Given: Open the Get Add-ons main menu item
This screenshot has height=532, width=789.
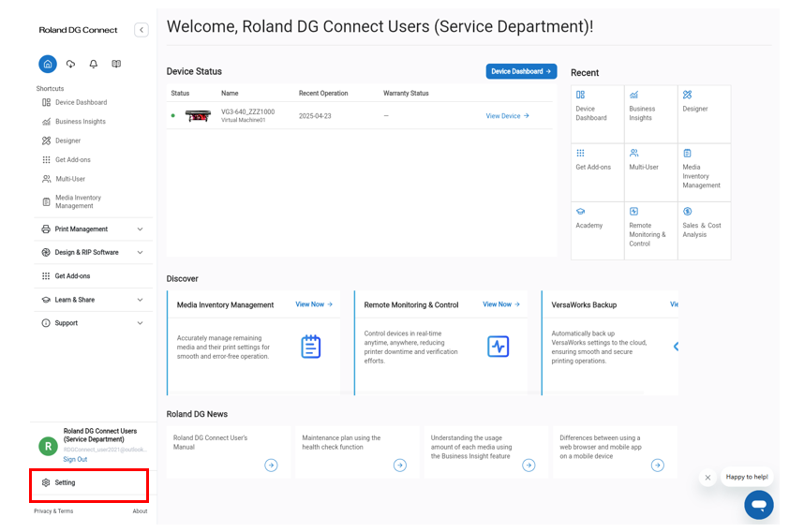Looking at the screenshot, I should pyautogui.click(x=93, y=276).
